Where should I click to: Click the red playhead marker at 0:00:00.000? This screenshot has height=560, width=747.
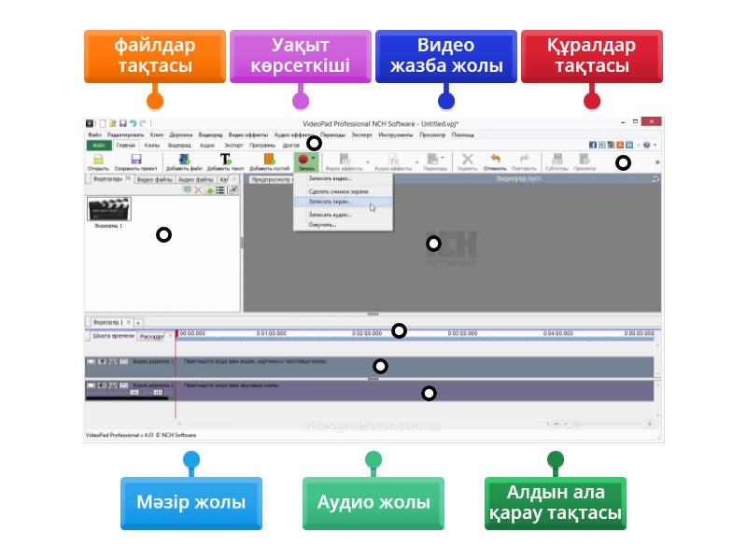click(176, 334)
